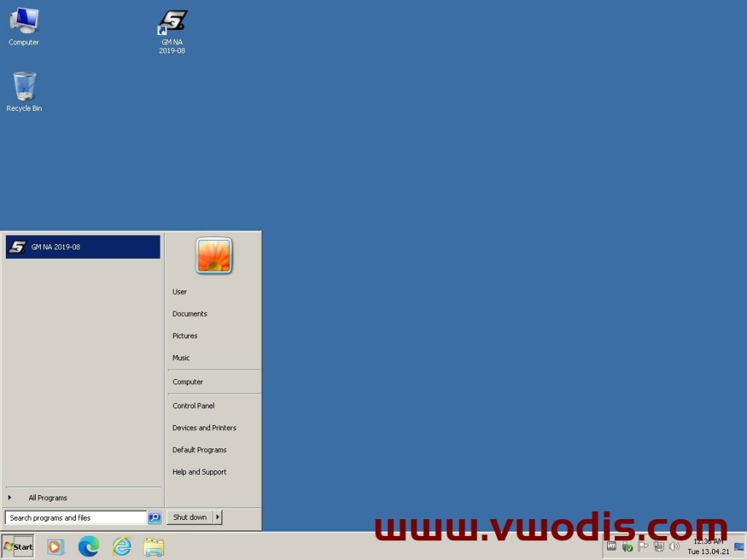Screen dimensions: 747x560
Task: Expand All Programs list
Action: [47, 497]
